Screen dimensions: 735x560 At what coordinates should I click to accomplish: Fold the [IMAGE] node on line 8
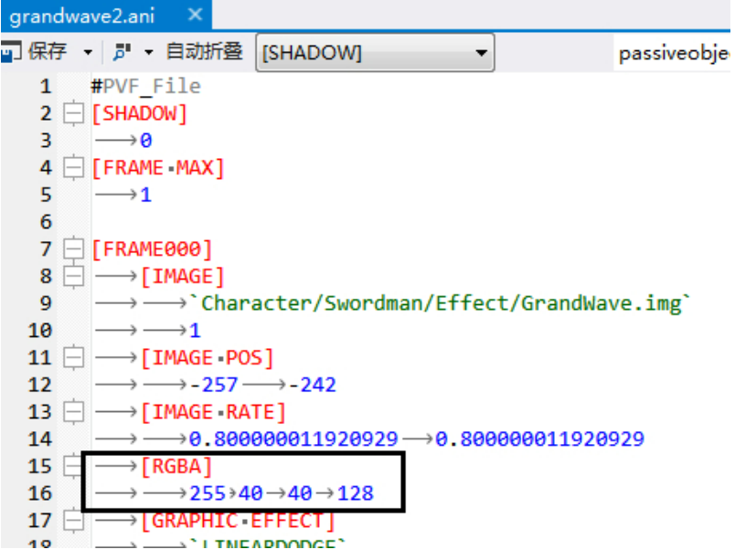(72, 276)
